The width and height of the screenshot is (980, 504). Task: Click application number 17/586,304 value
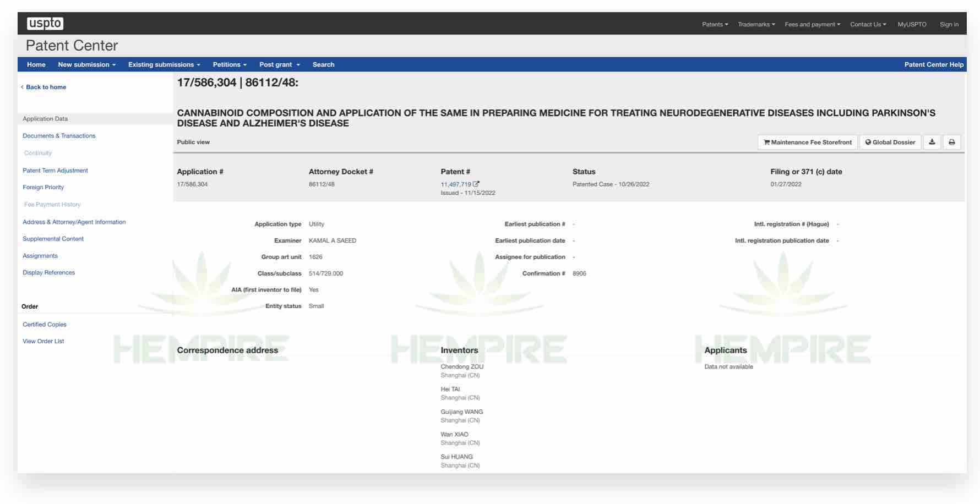point(192,184)
